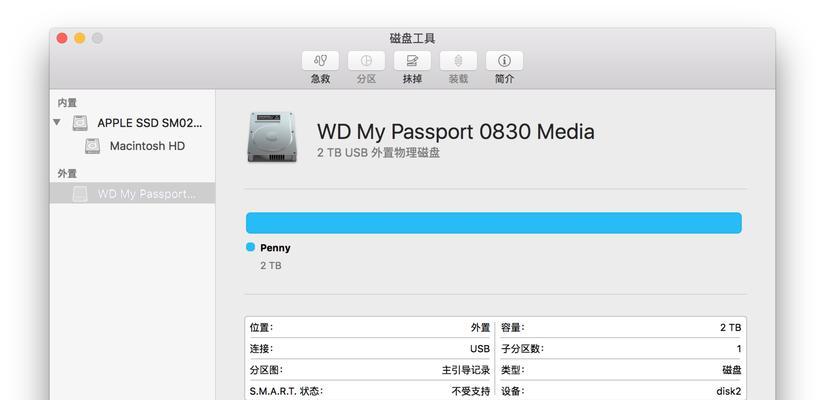Click the 内置 sidebar section header
This screenshot has width=825, height=400.
click(x=67, y=103)
